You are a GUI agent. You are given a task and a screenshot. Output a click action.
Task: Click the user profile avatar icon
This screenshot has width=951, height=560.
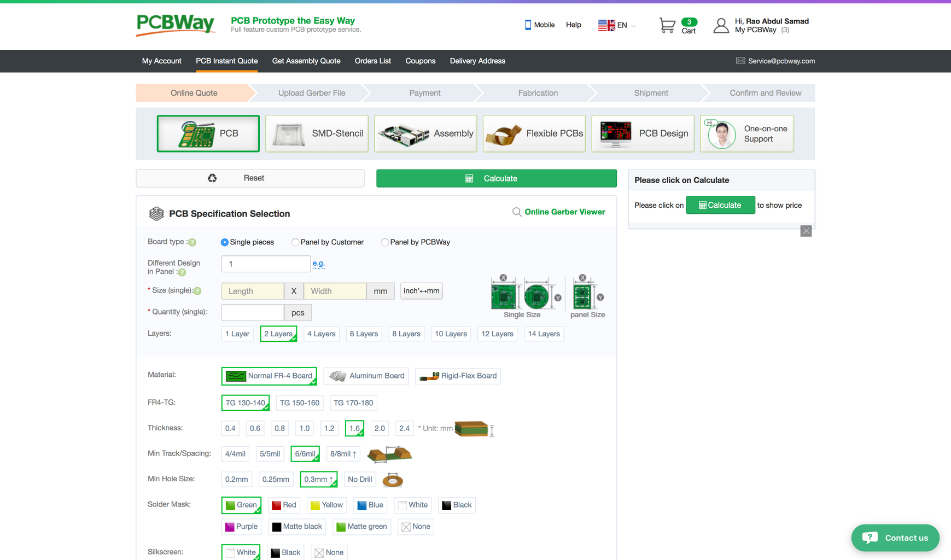click(721, 25)
